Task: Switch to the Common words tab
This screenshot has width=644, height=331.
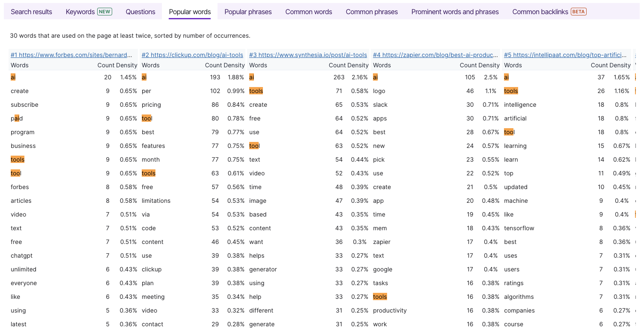Action: pyautogui.click(x=308, y=12)
